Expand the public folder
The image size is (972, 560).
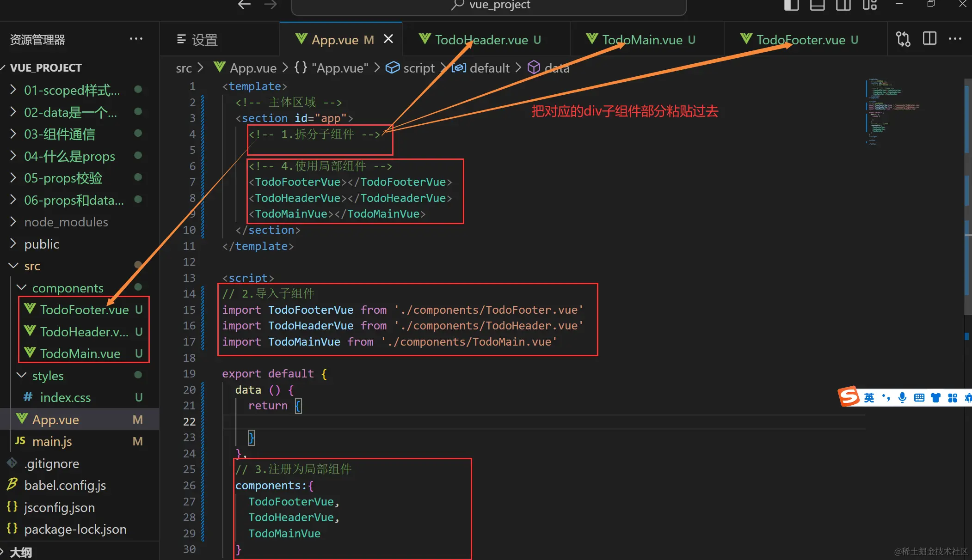80,244
